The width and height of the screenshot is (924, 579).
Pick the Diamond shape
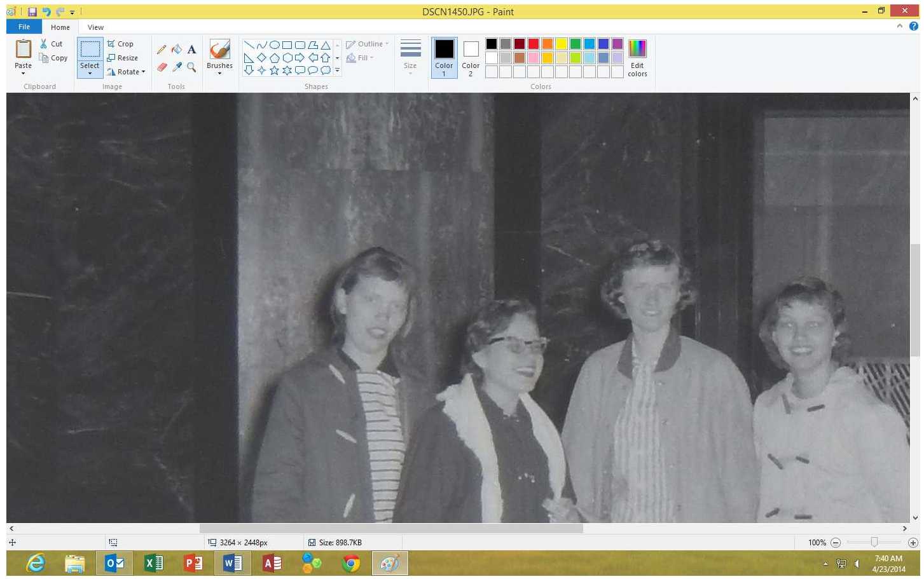click(262, 58)
